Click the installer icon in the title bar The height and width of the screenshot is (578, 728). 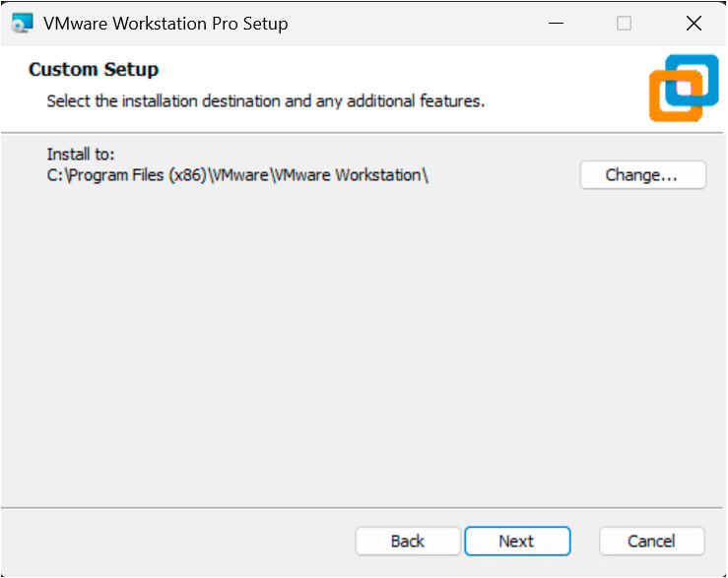coord(21,23)
